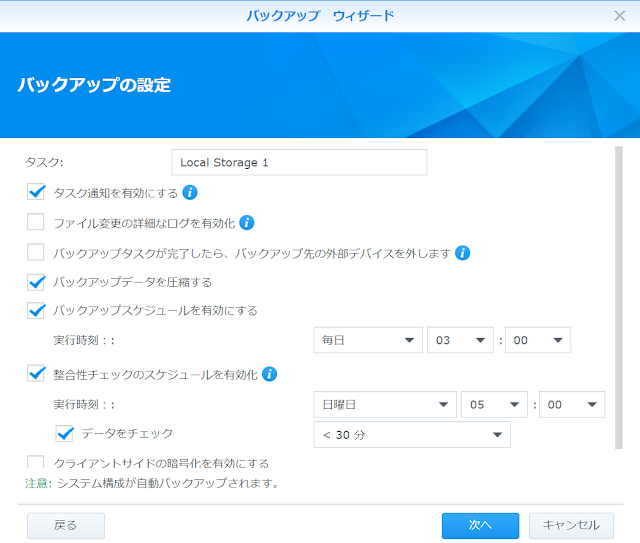Viewport: 640px width, 543px height.
Task: Uncheck タスク通知を有効にする checkbox
Action: pos(36,192)
